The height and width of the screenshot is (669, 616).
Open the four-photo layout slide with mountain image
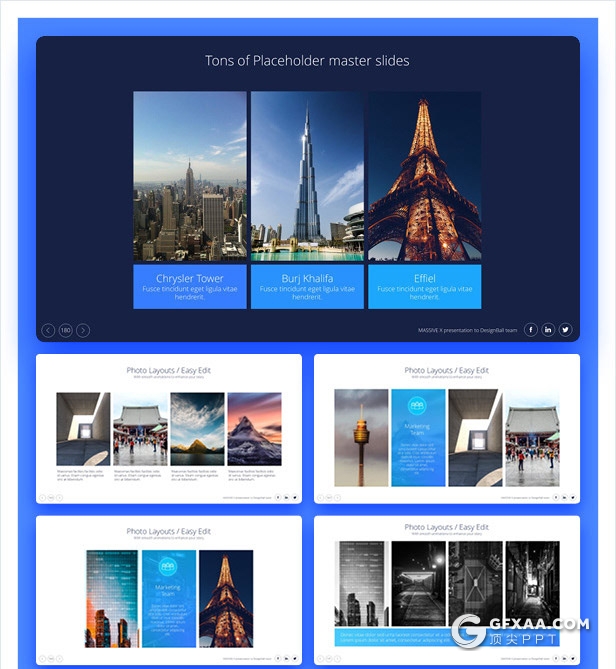click(168, 428)
